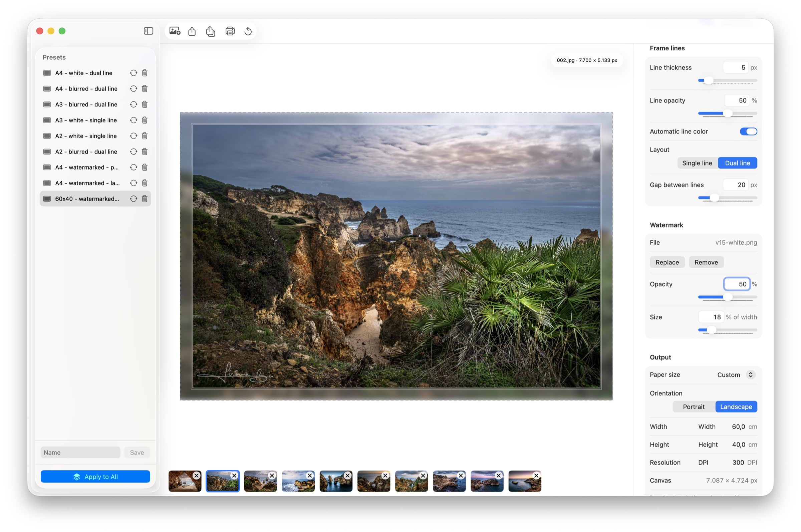The height and width of the screenshot is (532, 801).
Task: Choose Portrait orientation
Action: 694,407
